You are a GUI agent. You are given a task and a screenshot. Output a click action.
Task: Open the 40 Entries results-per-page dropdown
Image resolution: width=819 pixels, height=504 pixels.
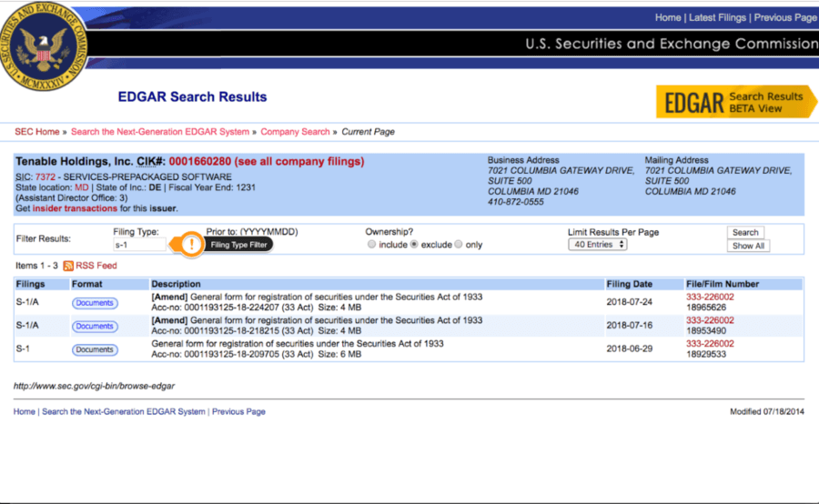pyautogui.click(x=598, y=245)
